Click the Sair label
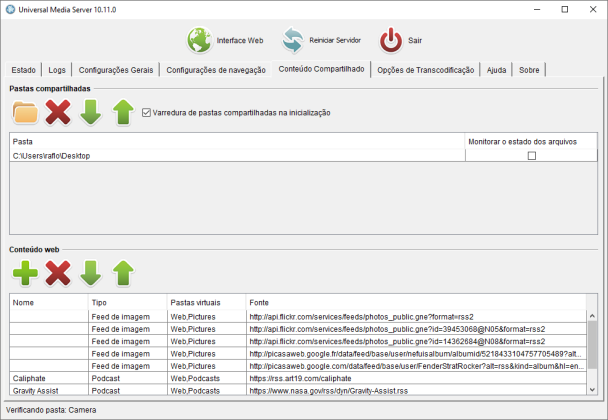 pos(415,40)
